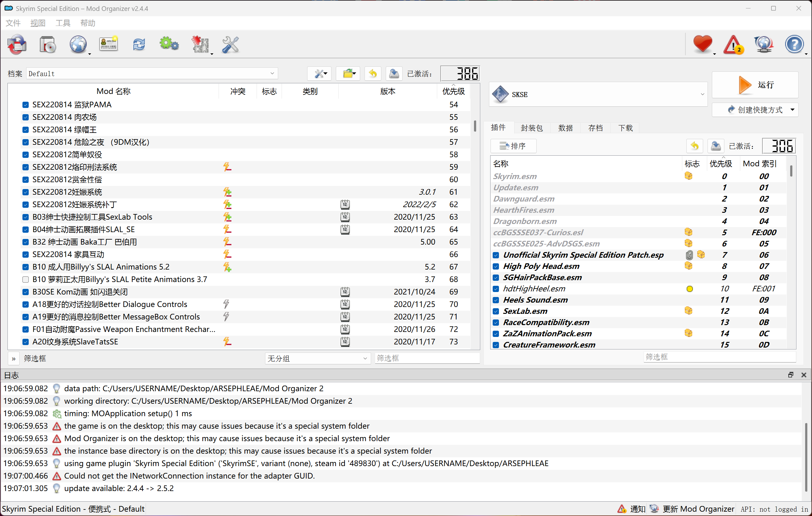Click the mod list restore backup arrow icon
The width and height of the screenshot is (812, 516).
click(x=373, y=74)
